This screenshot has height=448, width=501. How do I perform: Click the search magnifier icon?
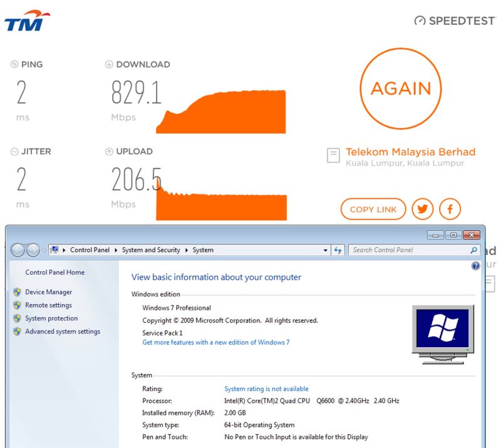[474, 250]
